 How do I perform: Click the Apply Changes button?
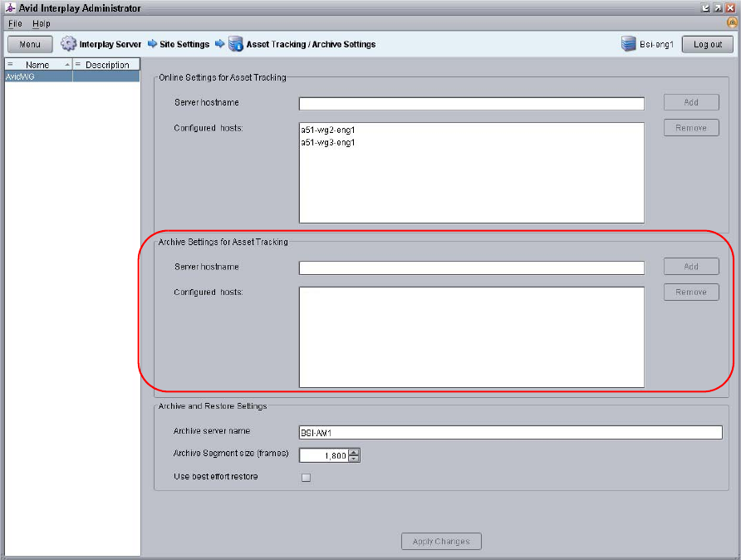(x=441, y=541)
